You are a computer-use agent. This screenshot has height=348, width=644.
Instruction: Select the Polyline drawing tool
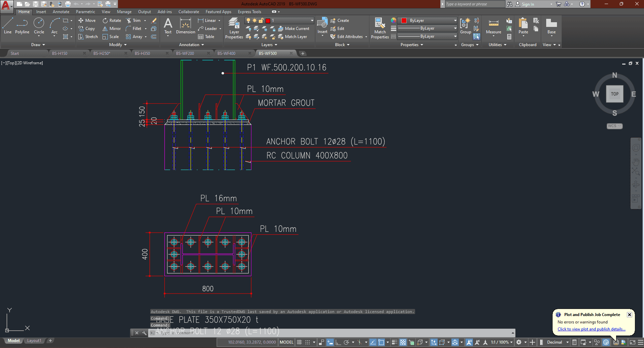coord(22,26)
